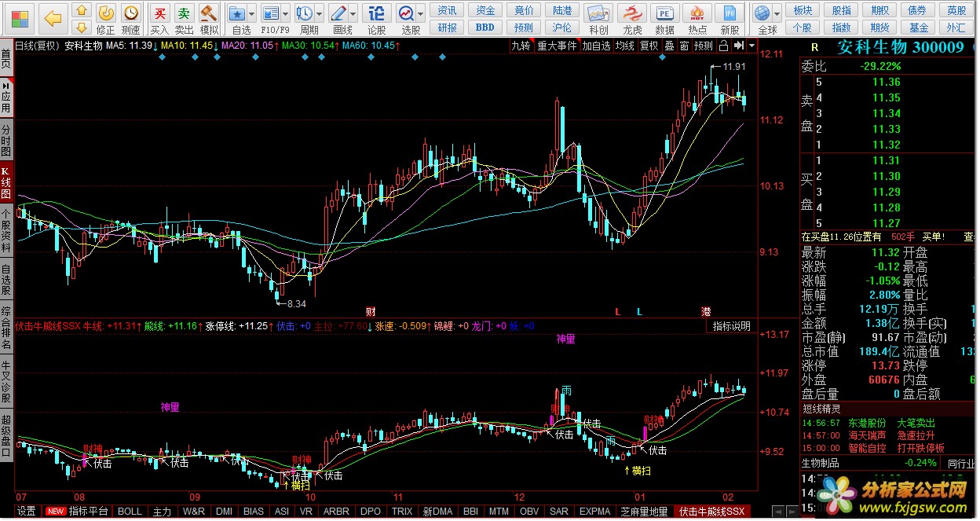The width and height of the screenshot is (980, 521).
Task: Click the down arrow page button
Action: [x=81, y=28]
